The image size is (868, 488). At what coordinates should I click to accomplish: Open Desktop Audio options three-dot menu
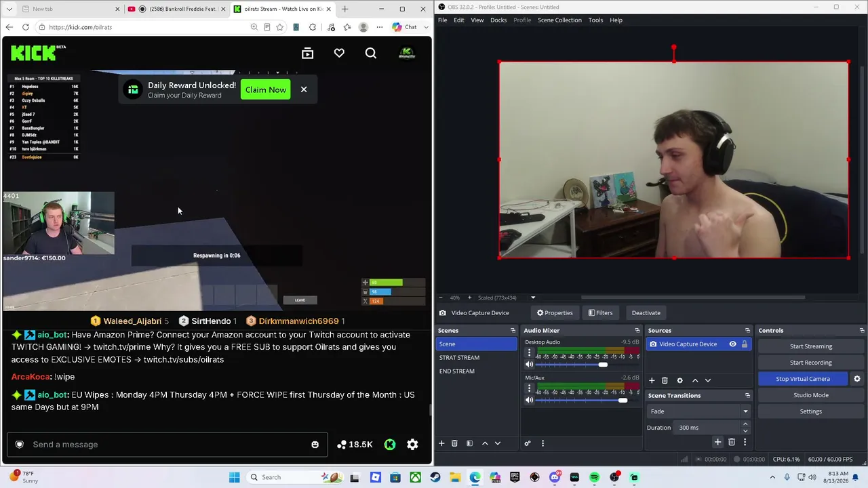point(530,353)
